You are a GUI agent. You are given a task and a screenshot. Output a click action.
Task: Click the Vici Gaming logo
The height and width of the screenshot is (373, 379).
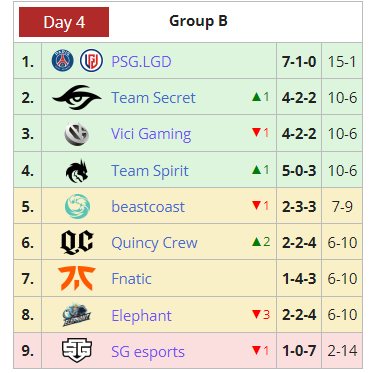[77, 134]
